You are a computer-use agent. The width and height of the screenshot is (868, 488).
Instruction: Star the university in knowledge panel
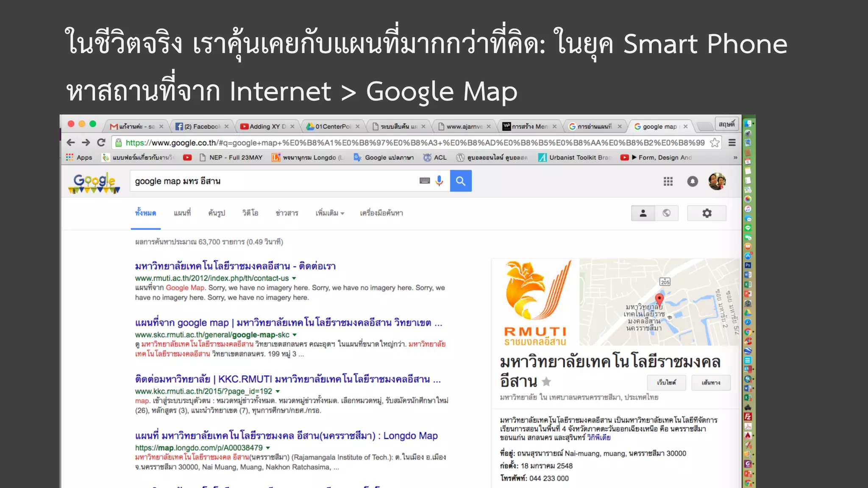[x=547, y=382]
